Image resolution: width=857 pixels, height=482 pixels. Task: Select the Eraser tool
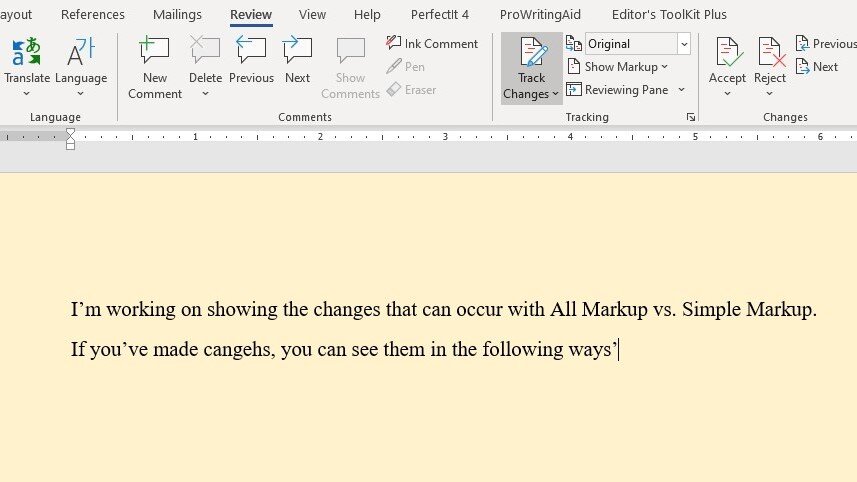tap(411, 90)
